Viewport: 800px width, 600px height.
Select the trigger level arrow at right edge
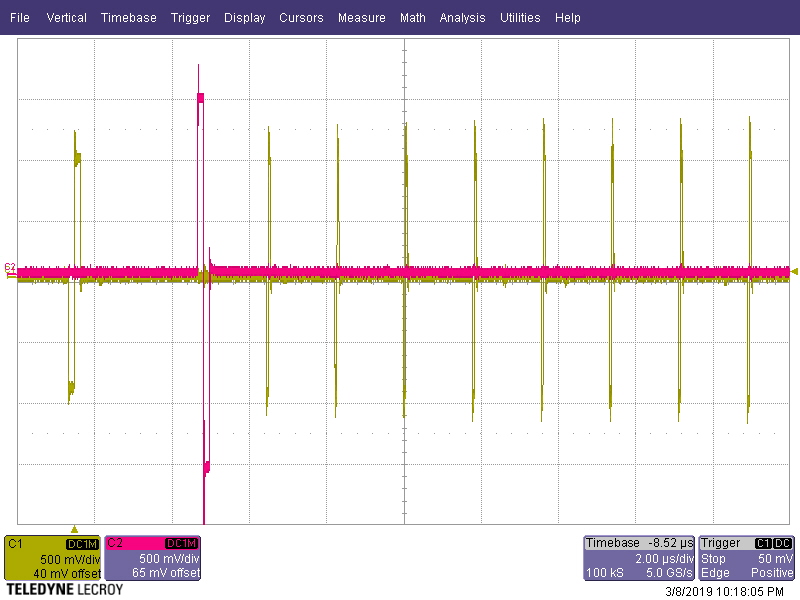pyautogui.click(x=794, y=271)
